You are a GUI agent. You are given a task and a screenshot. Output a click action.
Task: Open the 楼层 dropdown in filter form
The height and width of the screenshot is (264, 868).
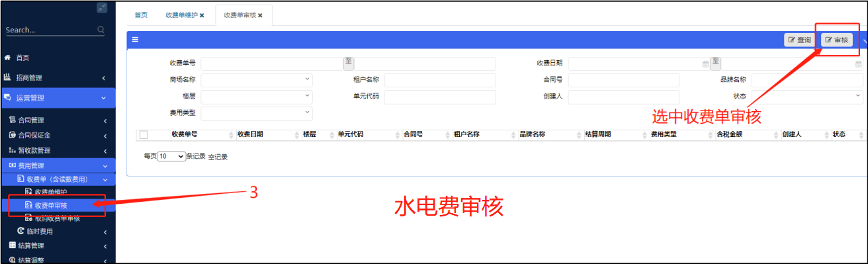(257, 97)
